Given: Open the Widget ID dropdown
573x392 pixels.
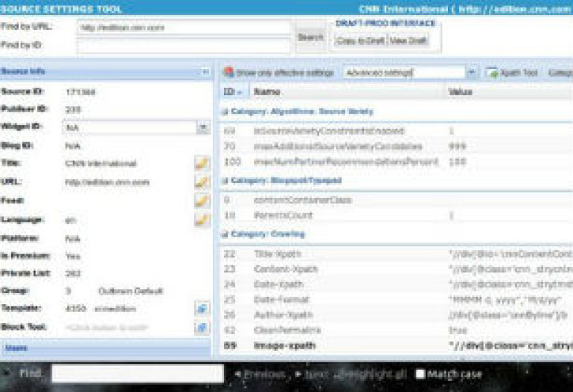Looking at the screenshot, I should tap(203, 127).
